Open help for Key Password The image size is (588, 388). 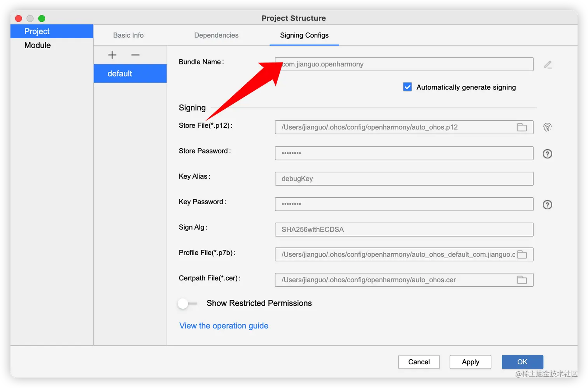click(547, 205)
